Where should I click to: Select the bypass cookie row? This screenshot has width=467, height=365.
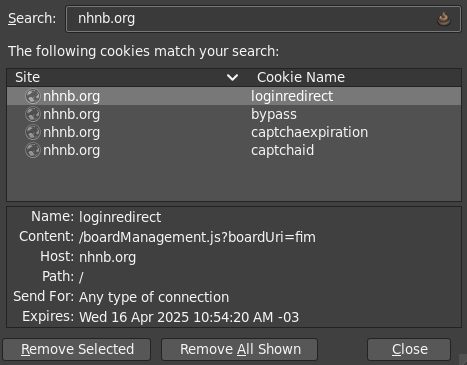coord(234,114)
